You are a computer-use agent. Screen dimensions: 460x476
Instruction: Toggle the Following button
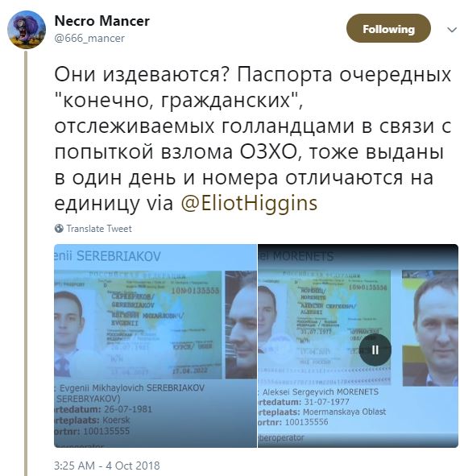click(388, 29)
